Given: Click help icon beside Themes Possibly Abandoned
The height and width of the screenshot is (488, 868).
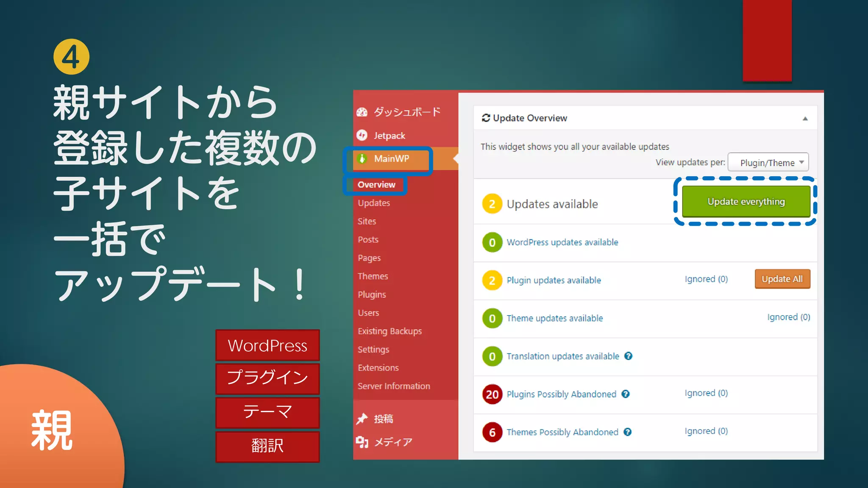Looking at the screenshot, I should (x=627, y=432).
